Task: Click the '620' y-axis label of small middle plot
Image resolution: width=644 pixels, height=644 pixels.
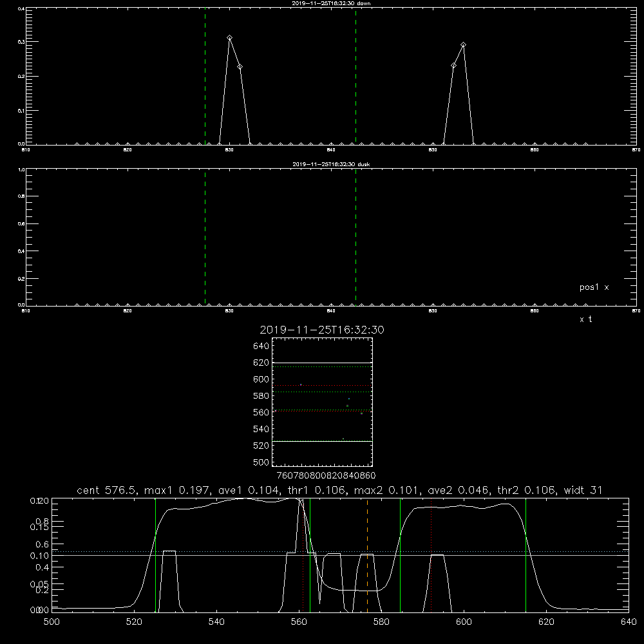Action: point(261,363)
